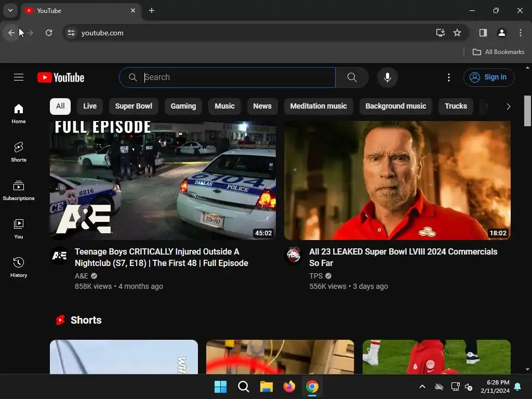Viewport: 532px width, 399px height.
Task: Click the YouTube logo
Action: [x=61, y=78]
